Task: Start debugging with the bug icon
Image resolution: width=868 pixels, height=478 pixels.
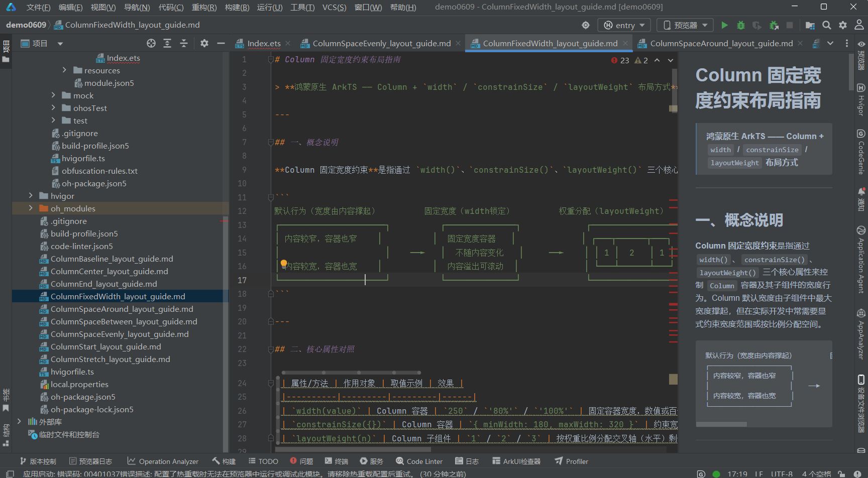Action: 740,25
